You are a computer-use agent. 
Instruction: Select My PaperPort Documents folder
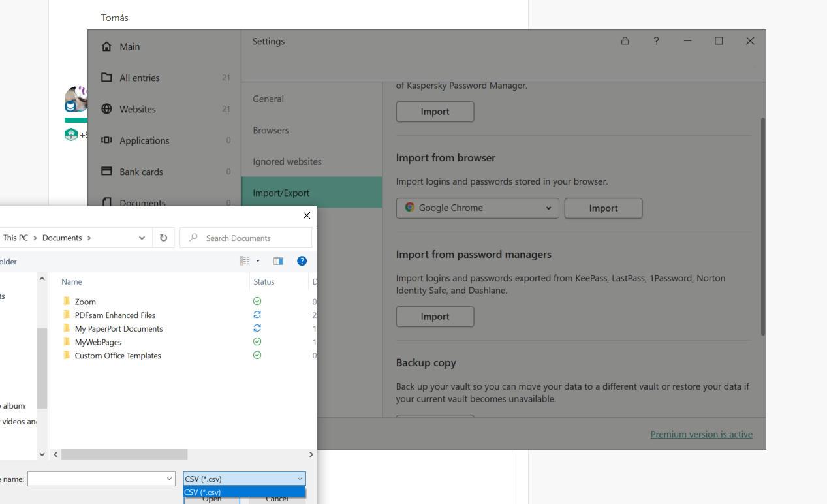(119, 329)
